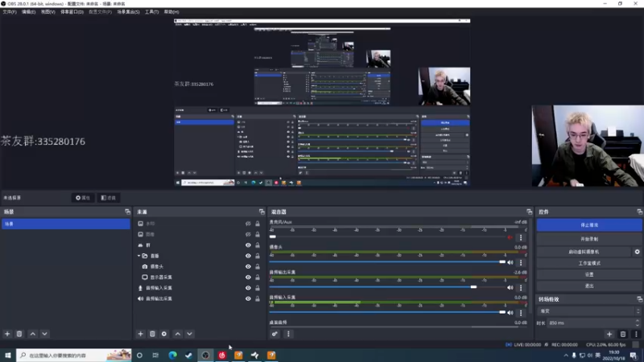Show hidden system tray icons chevron

[x=566, y=356]
